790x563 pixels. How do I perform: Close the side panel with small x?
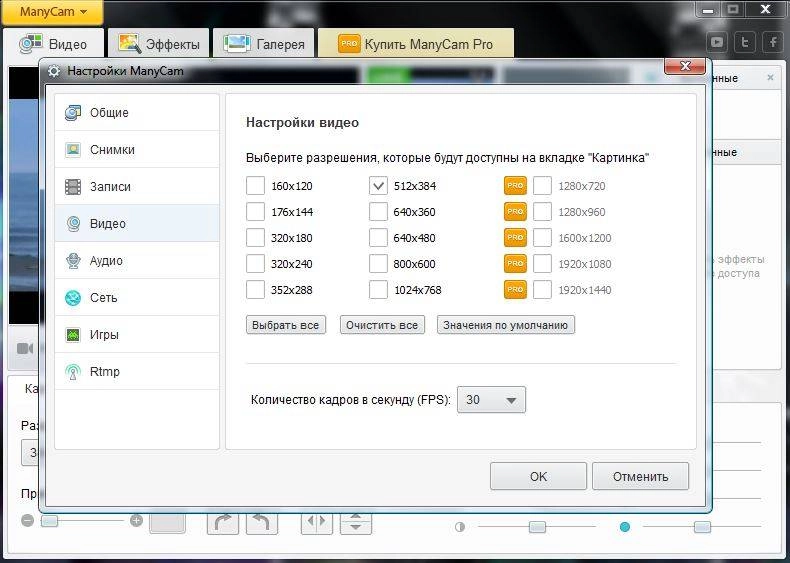coord(770,78)
